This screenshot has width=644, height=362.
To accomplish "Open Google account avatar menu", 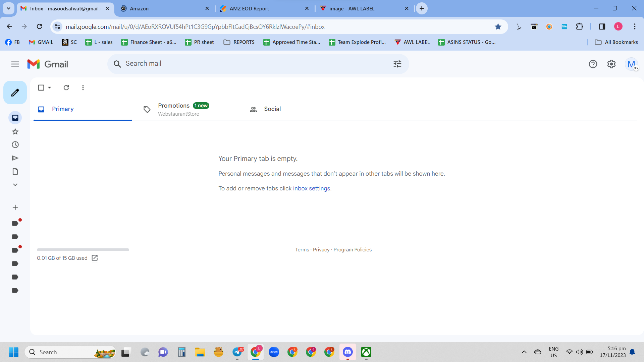I will pos(632,64).
